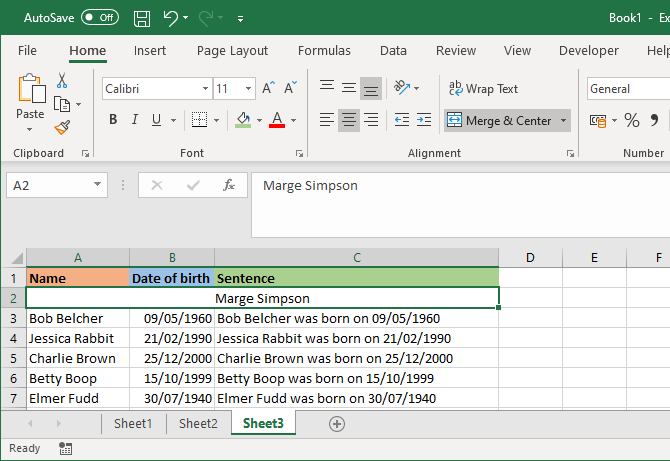The width and height of the screenshot is (670, 461).
Task: Open the Customize Quick Access Toolbar arrow
Action: point(241,18)
